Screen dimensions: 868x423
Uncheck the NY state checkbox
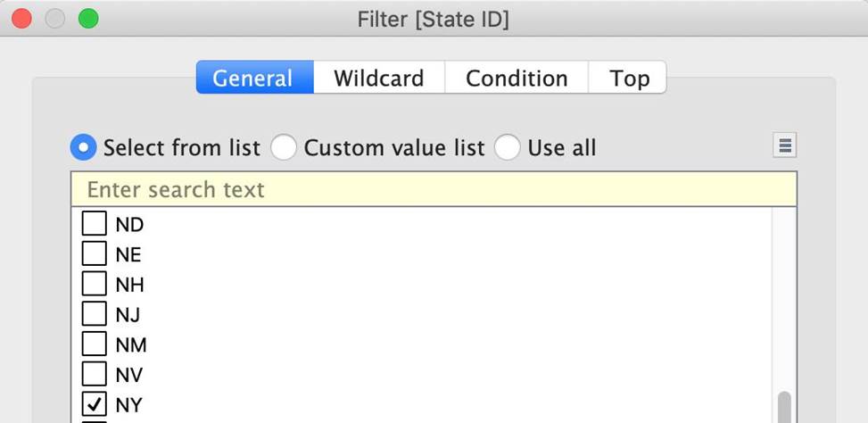[x=94, y=405]
